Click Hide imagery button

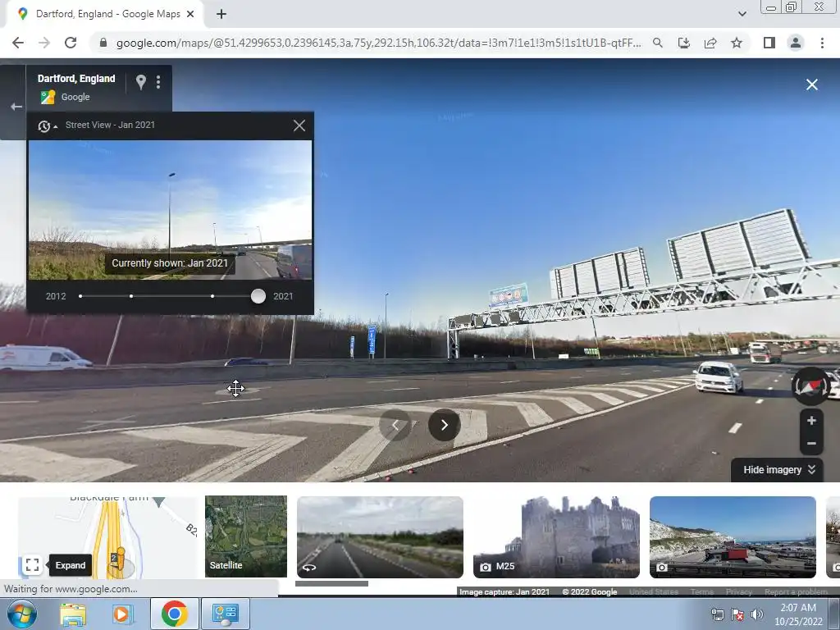click(778, 470)
